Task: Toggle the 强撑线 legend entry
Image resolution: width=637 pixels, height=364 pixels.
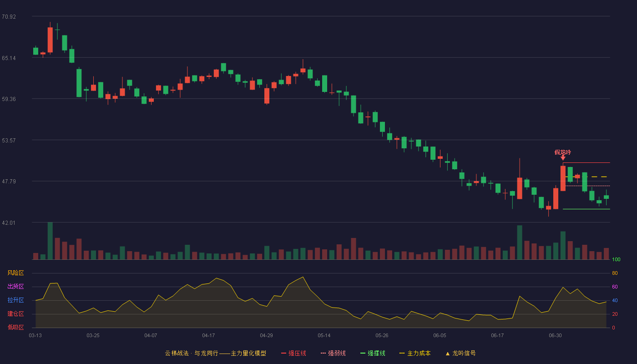Action: [373, 353]
